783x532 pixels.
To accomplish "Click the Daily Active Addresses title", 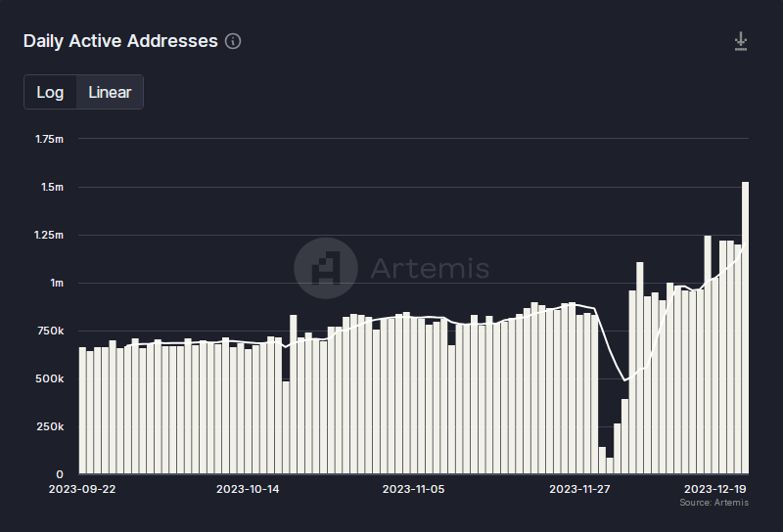I will click(120, 41).
